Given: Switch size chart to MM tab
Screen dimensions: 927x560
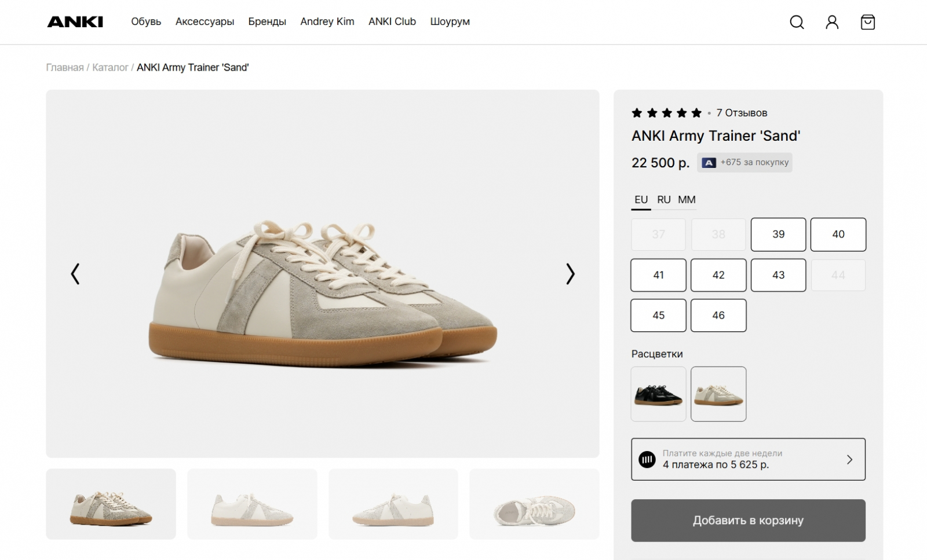Looking at the screenshot, I should (x=687, y=200).
